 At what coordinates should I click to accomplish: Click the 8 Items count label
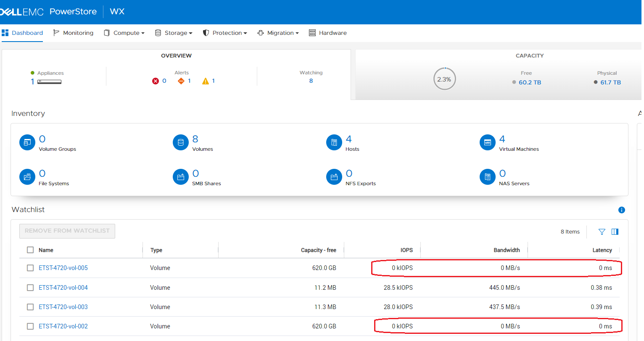tap(570, 232)
